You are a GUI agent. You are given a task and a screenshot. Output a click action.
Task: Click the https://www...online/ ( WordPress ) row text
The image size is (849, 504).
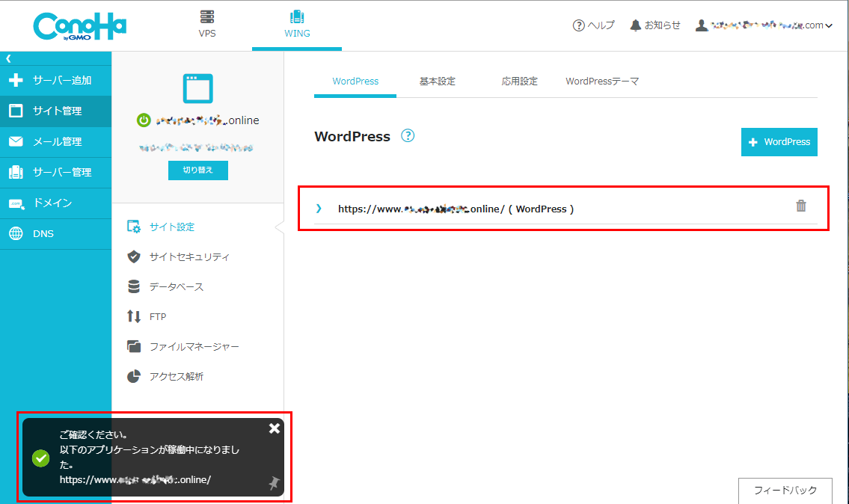point(456,209)
